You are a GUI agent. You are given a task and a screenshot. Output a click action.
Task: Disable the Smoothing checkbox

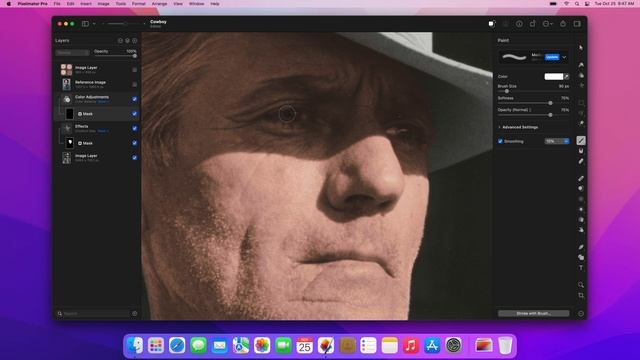coord(500,141)
